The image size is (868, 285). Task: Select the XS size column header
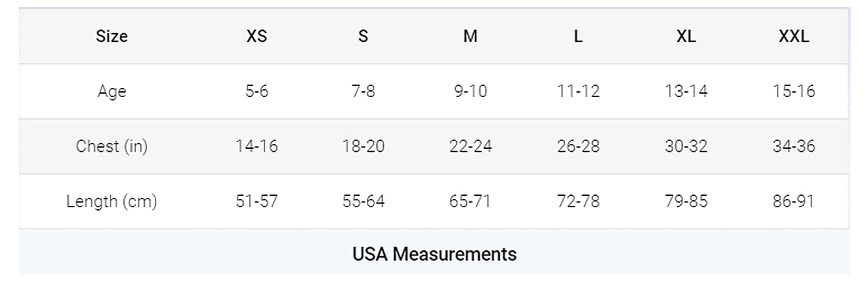[x=257, y=36]
